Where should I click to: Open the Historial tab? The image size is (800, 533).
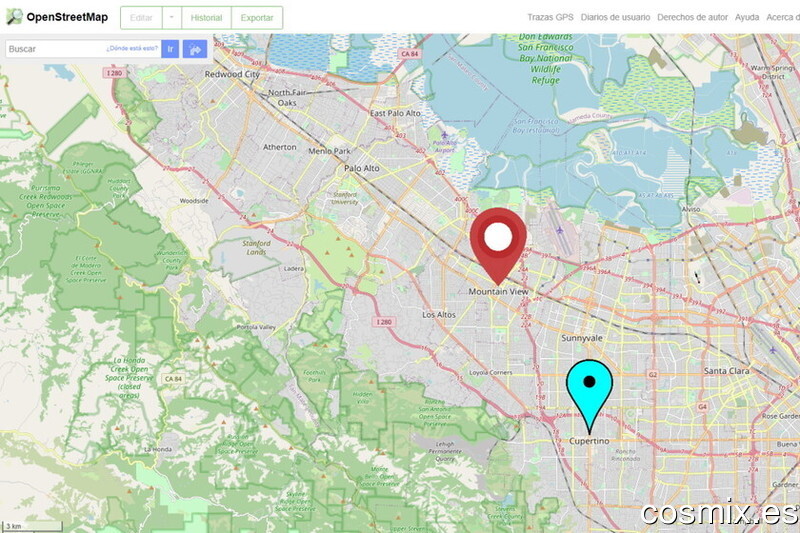(x=206, y=18)
